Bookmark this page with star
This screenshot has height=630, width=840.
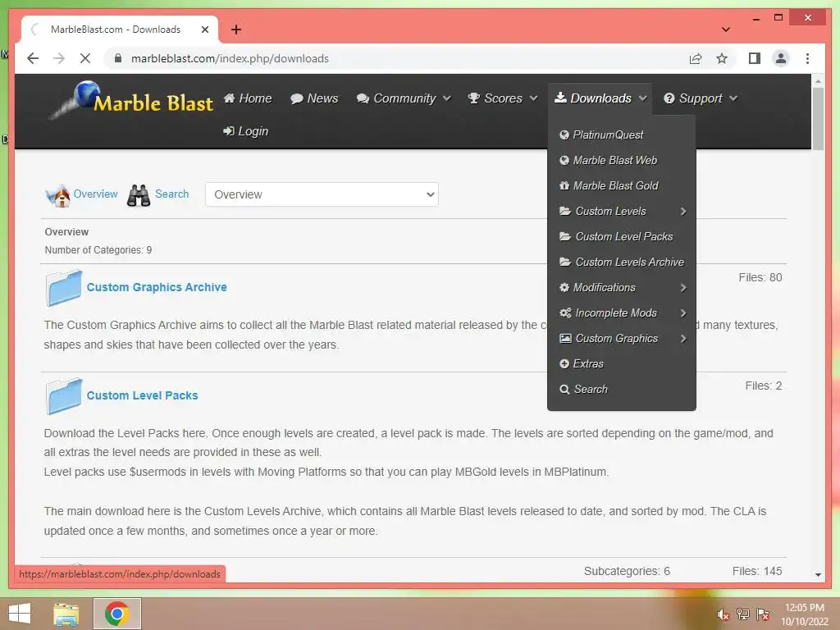722,58
